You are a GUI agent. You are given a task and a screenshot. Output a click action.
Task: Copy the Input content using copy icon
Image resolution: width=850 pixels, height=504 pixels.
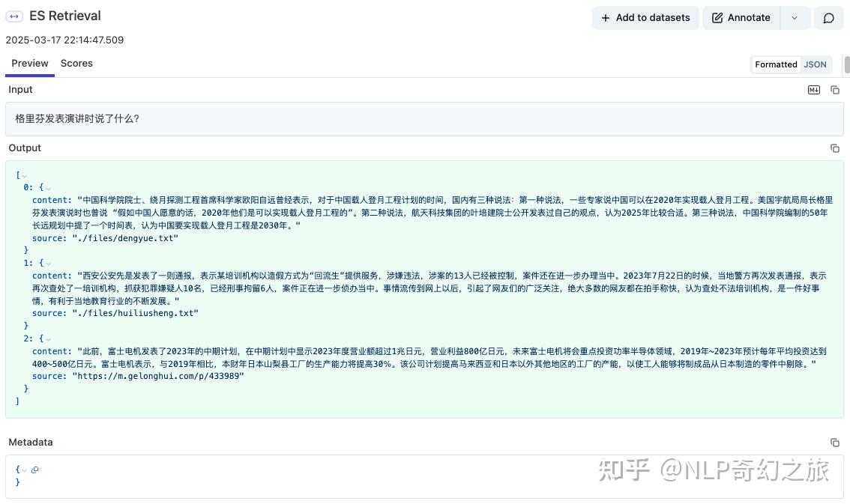[835, 89]
